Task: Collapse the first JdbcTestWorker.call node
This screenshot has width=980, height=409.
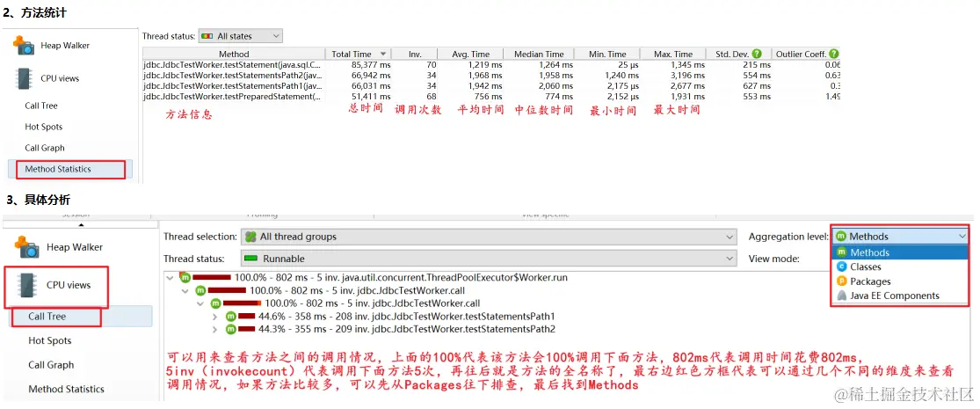Action: [185, 290]
